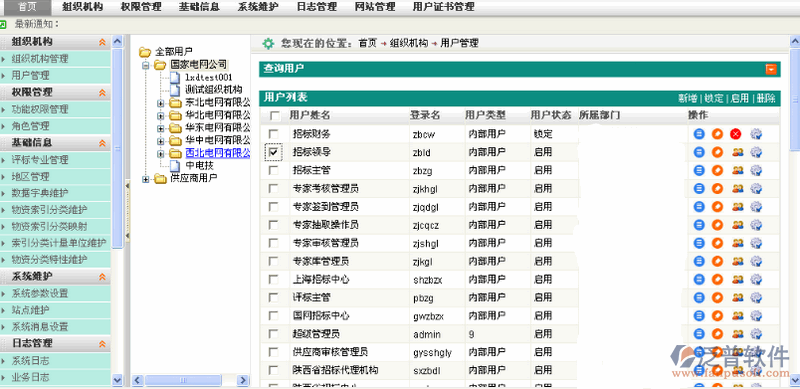Click orange edit icon in 招标主管 row

(x=717, y=171)
